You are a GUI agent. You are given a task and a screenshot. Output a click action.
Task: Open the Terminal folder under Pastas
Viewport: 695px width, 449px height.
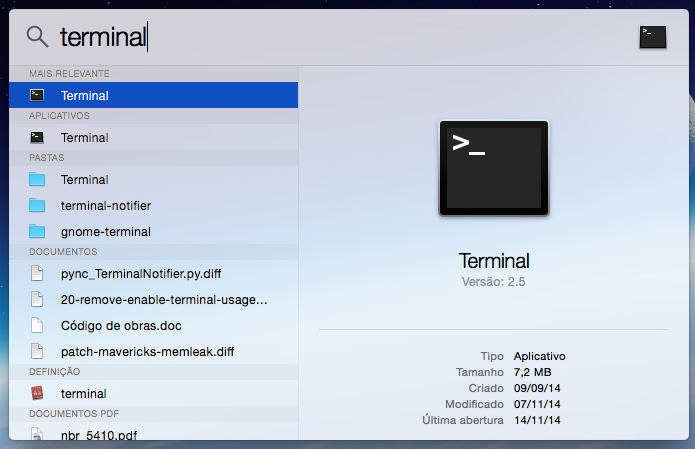(x=85, y=180)
